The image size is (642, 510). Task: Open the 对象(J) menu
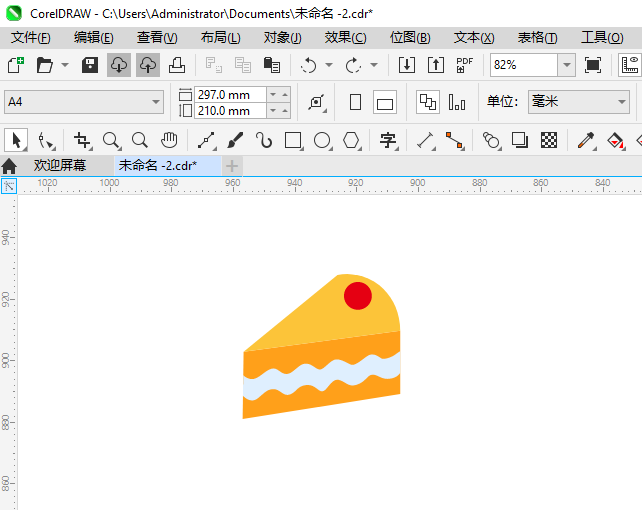(x=283, y=38)
